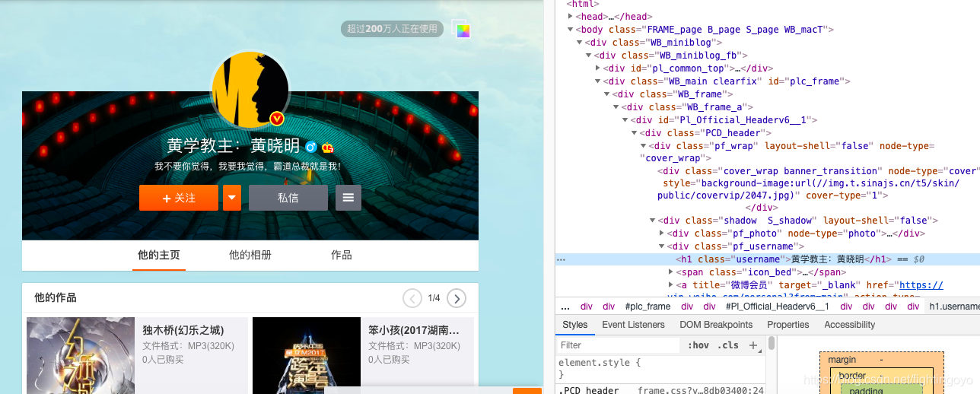
Task: Expand the pl_common_top div node
Action: pyautogui.click(x=598, y=68)
